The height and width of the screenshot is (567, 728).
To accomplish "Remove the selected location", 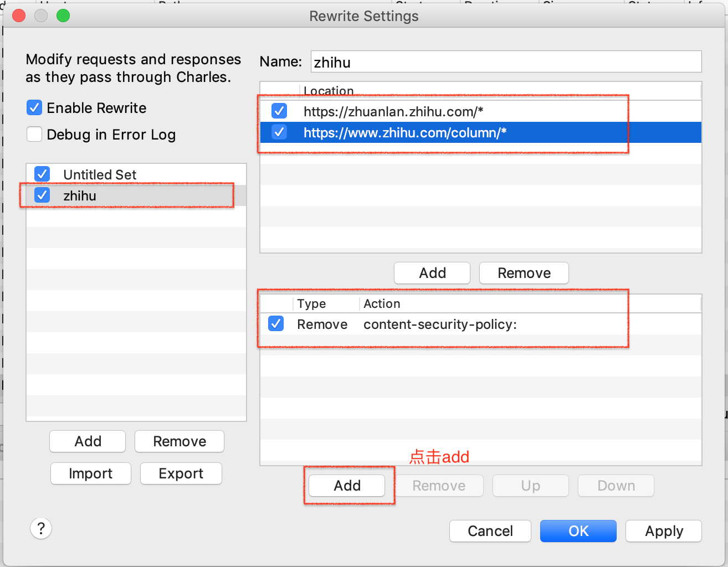I will [x=524, y=273].
